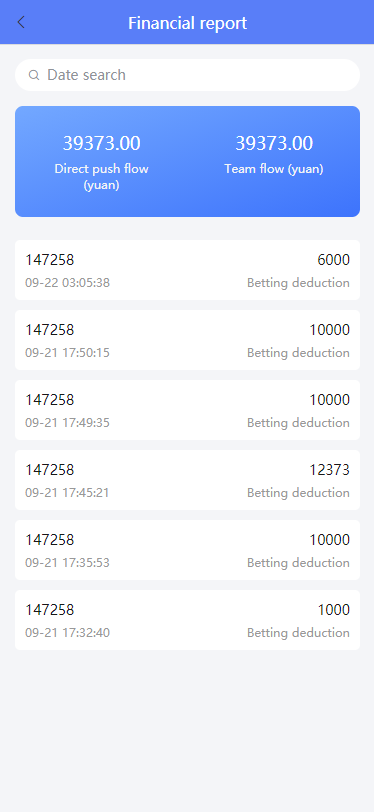The height and width of the screenshot is (812, 374).
Task: Tap the Team flow amount
Action: [x=274, y=143]
